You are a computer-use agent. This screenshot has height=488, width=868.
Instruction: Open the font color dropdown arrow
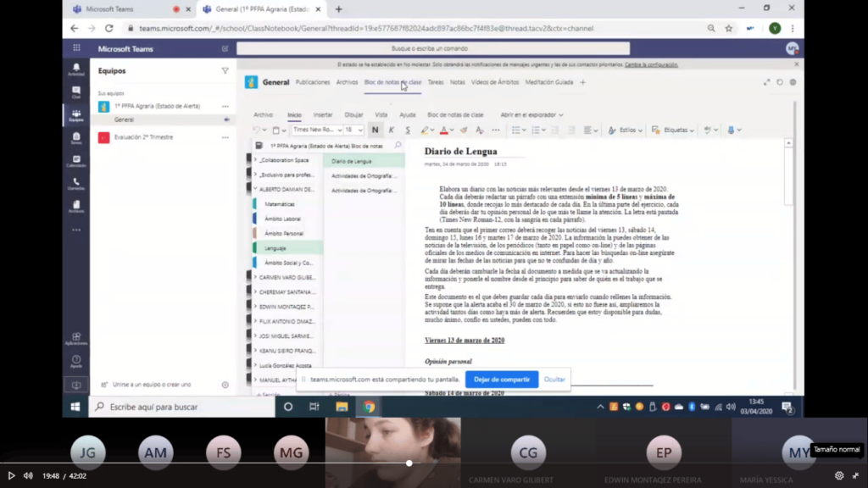452,130
